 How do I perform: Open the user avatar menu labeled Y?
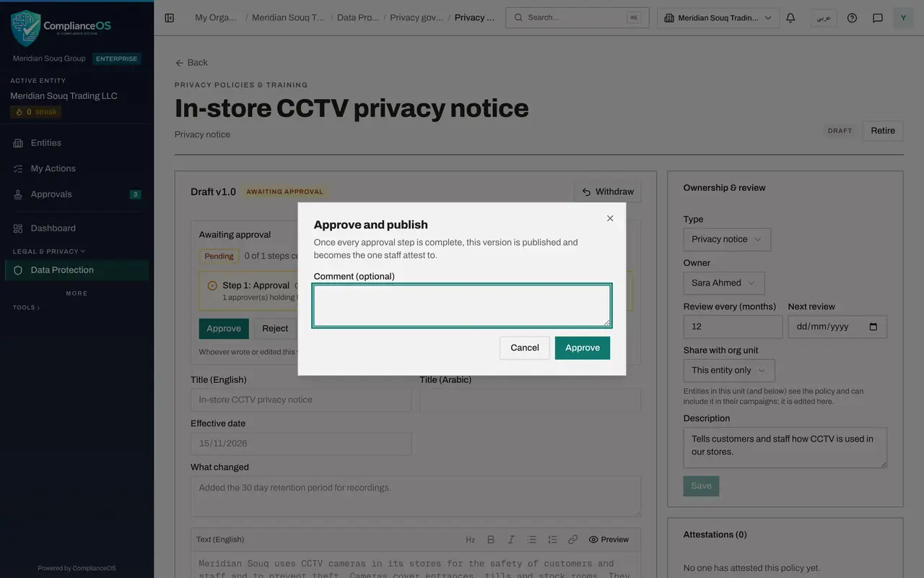point(903,18)
